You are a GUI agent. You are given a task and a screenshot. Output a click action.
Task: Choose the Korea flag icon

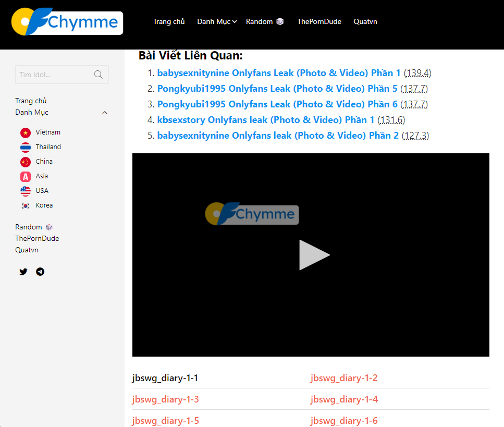coord(26,206)
